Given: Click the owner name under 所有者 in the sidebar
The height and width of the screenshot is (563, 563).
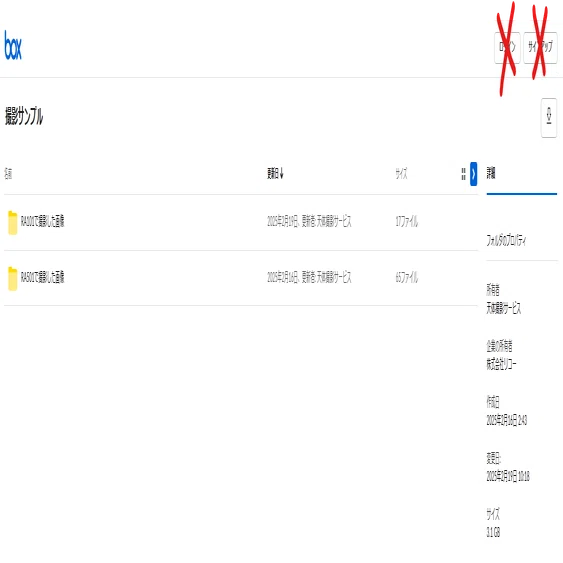Looking at the screenshot, I should pyautogui.click(x=503, y=308).
